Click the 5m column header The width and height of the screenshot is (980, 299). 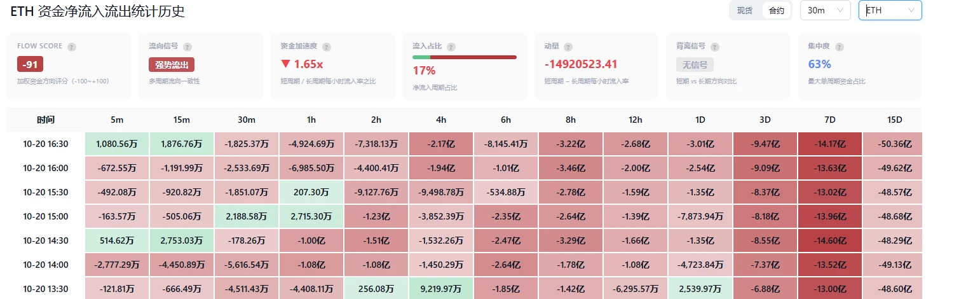pos(117,120)
